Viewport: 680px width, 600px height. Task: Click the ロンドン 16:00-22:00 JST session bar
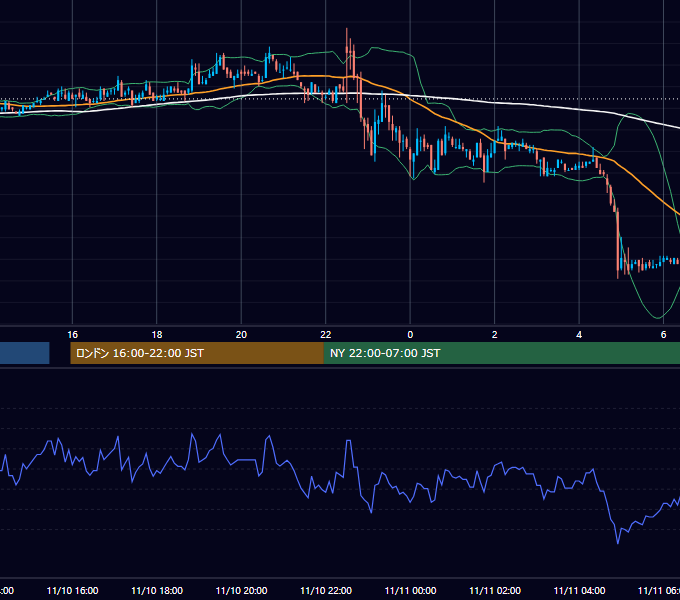click(197, 353)
